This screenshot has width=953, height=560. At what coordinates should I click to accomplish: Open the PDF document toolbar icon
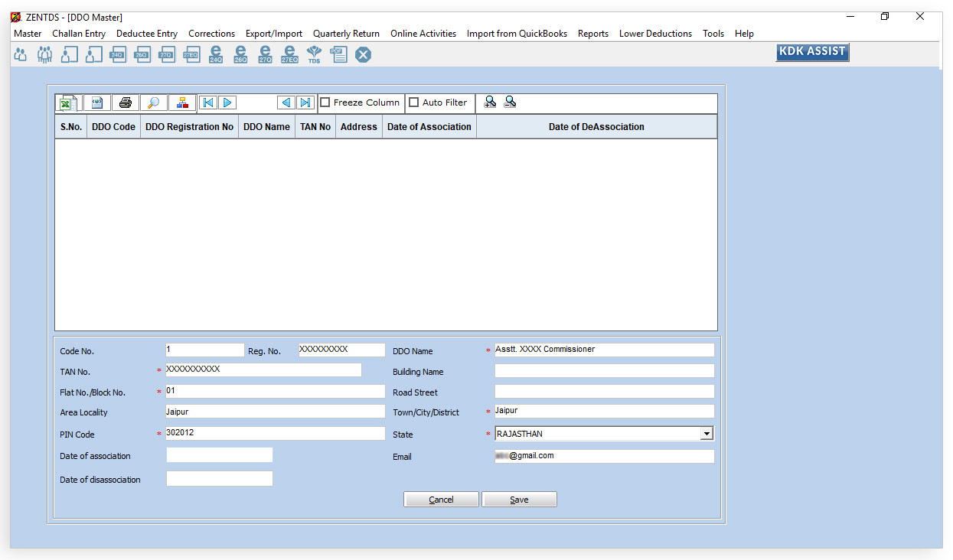(x=338, y=54)
